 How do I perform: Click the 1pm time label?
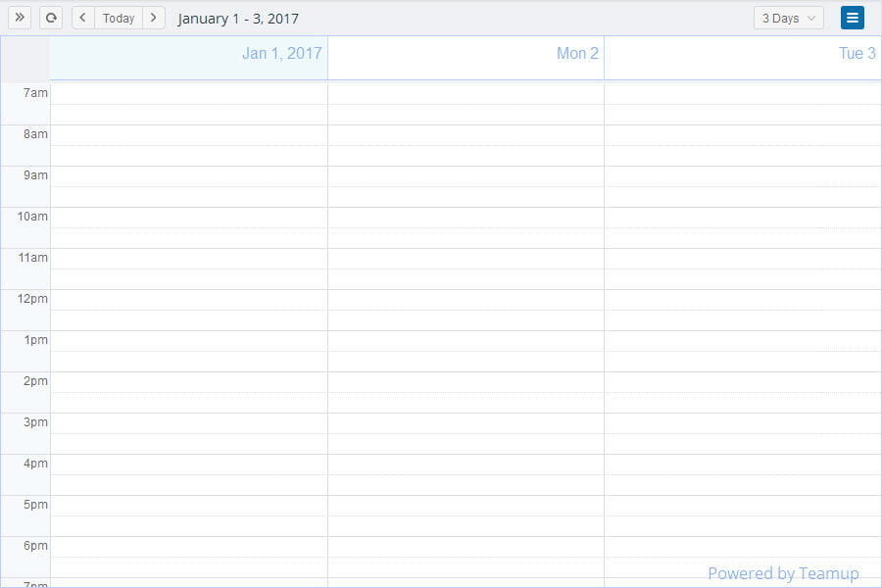[35, 340]
